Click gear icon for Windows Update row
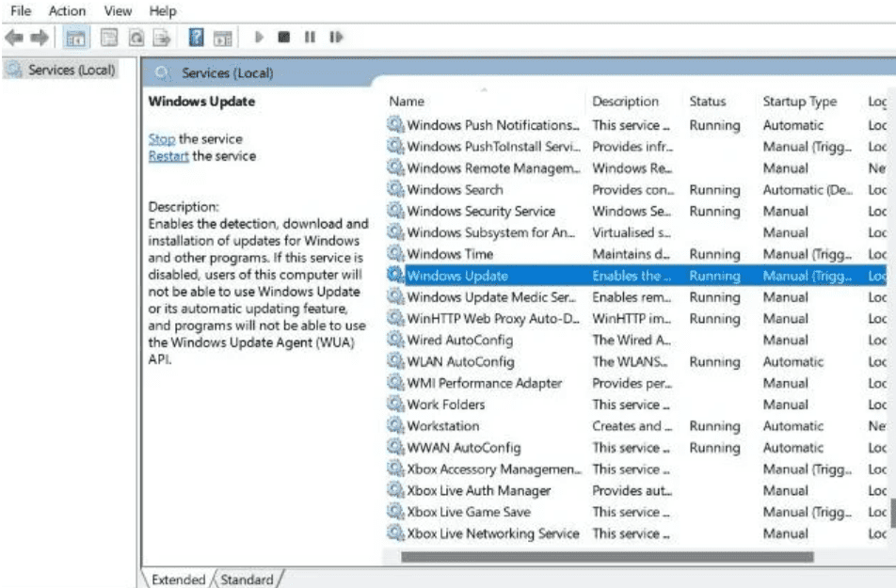Image resolution: width=896 pixels, height=588 pixels. [x=395, y=275]
